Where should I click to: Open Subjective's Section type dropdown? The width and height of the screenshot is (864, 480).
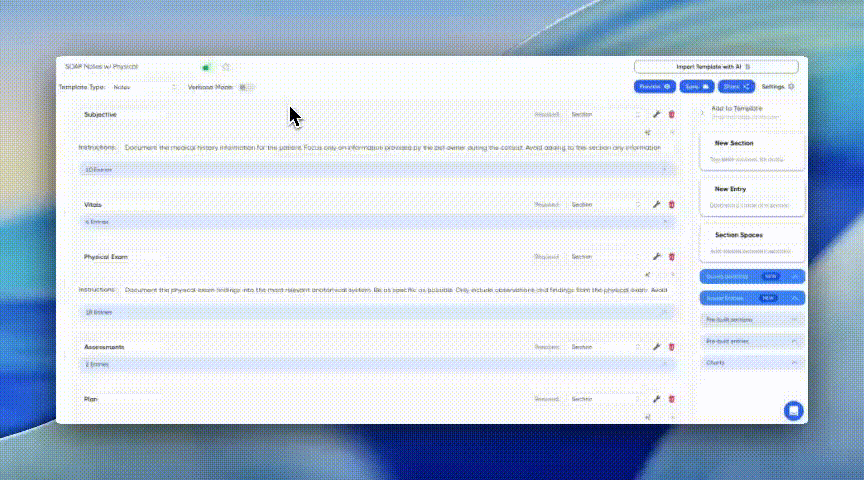pyautogui.click(x=604, y=115)
